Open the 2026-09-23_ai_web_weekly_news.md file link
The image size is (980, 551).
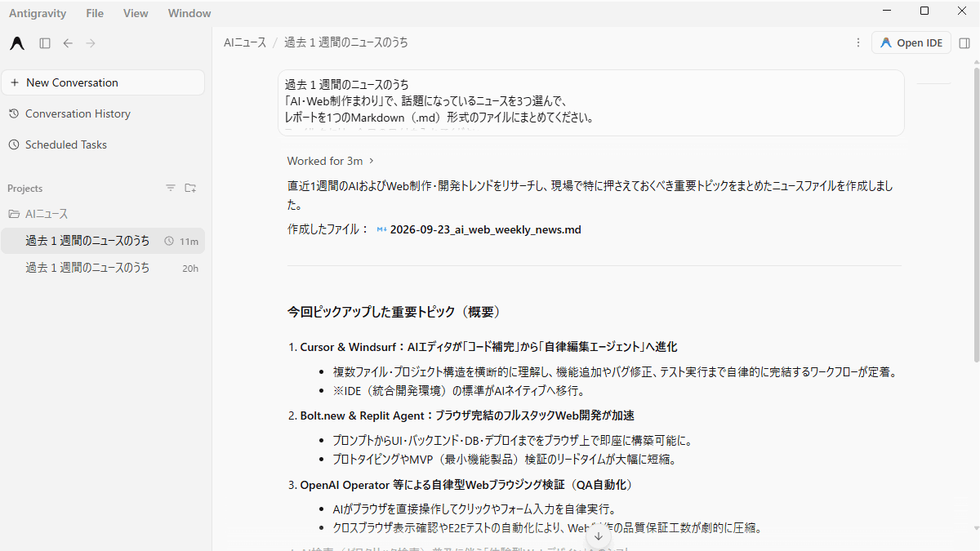(x=485, y=229)
